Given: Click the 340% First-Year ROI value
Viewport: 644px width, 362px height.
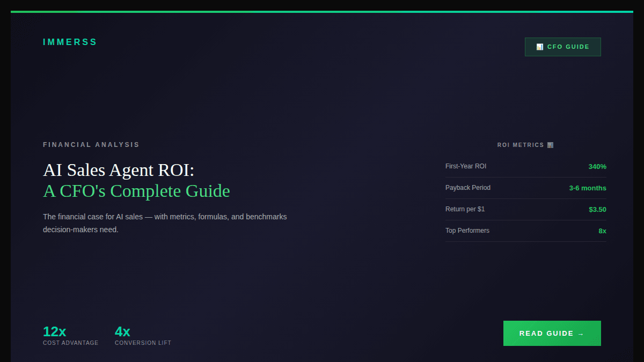Looking at the screenshot, I should tap(597, 166).
